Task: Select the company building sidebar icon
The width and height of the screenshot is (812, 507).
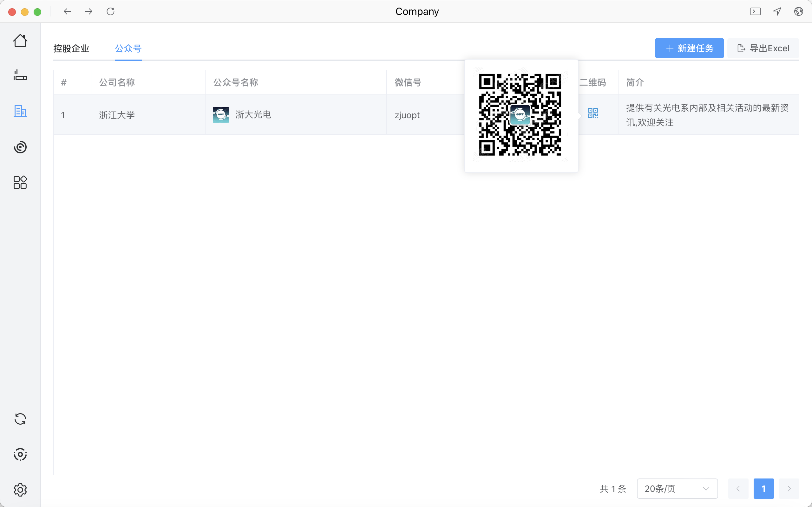Action: pos(20,111)
